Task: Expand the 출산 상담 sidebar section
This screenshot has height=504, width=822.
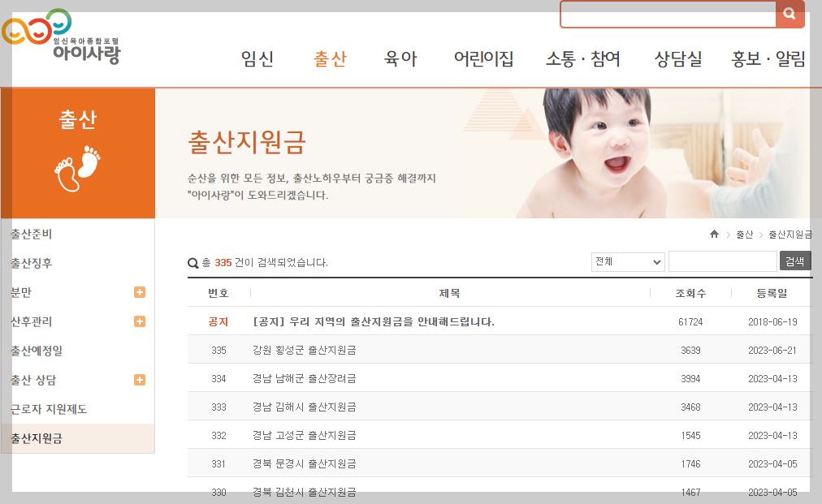Action: [x=140, y=379]
